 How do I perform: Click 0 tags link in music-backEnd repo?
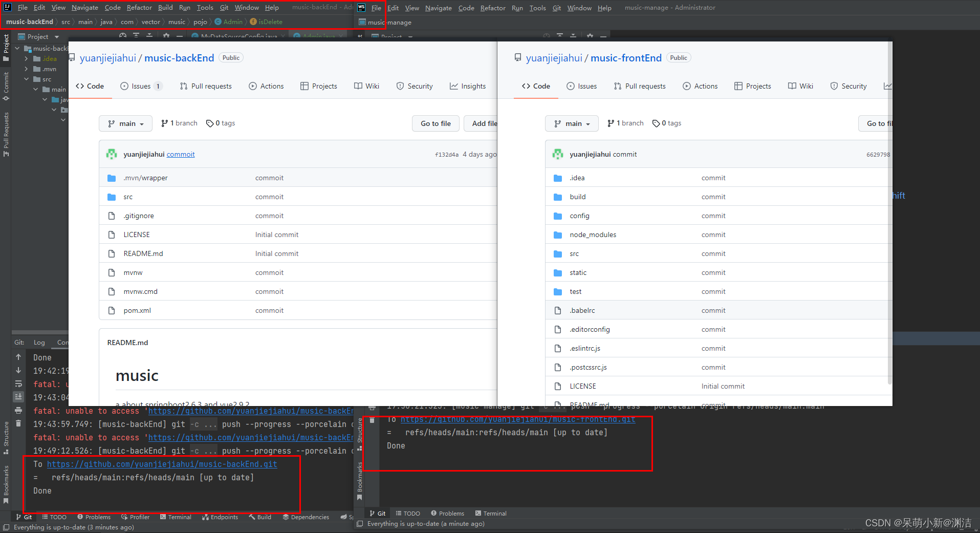click(x=221, y=123)
